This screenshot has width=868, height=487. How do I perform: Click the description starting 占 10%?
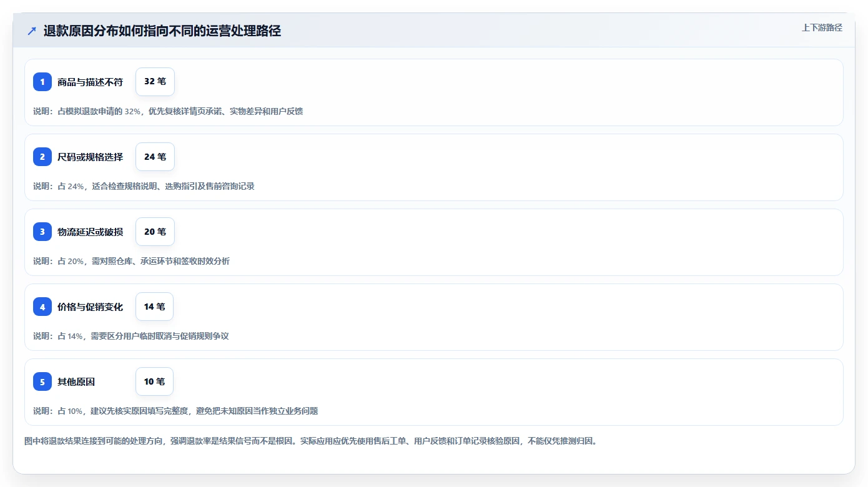(x=175, y=411)
